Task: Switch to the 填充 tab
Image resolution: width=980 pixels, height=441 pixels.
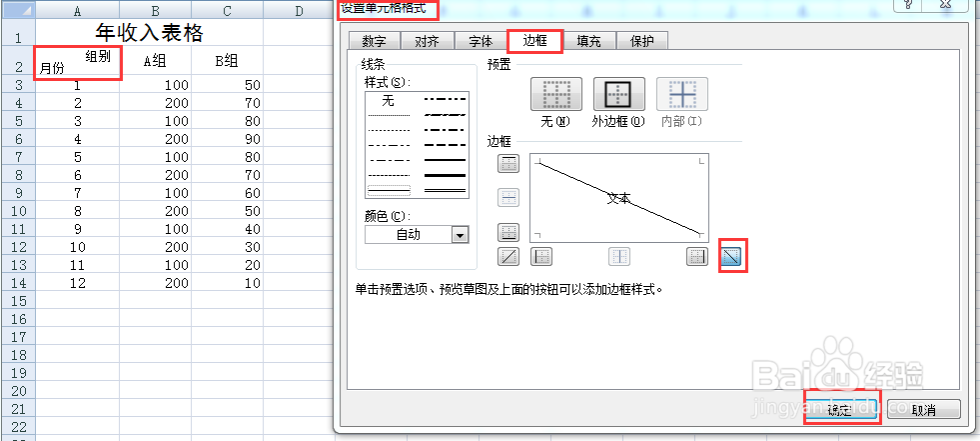Action: point(588,41)
